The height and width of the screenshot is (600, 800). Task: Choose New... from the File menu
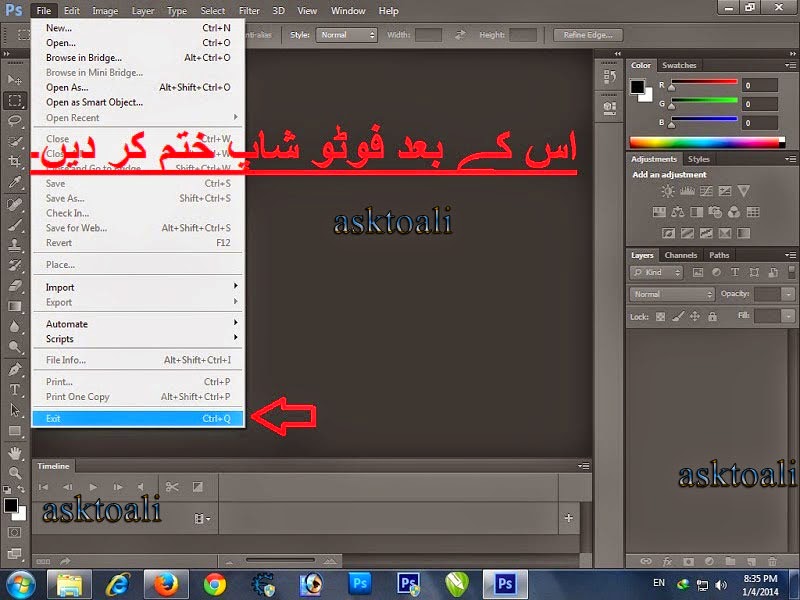click(x=138, y=28)
